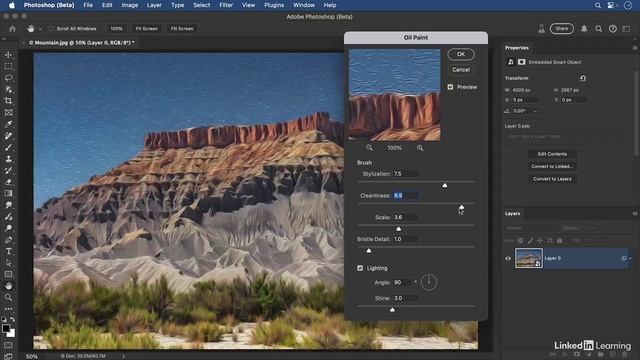Open the File menu

[x=88, y=5]
